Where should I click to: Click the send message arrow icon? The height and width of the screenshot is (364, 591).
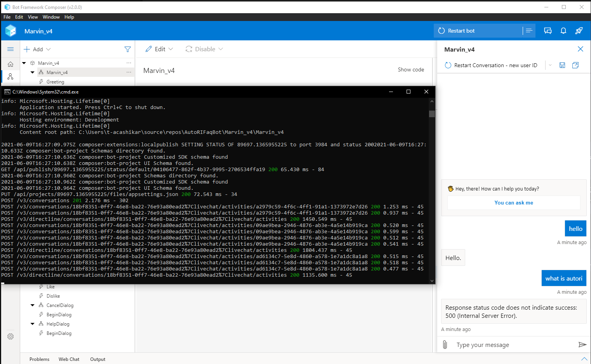(x=583, y=345)
